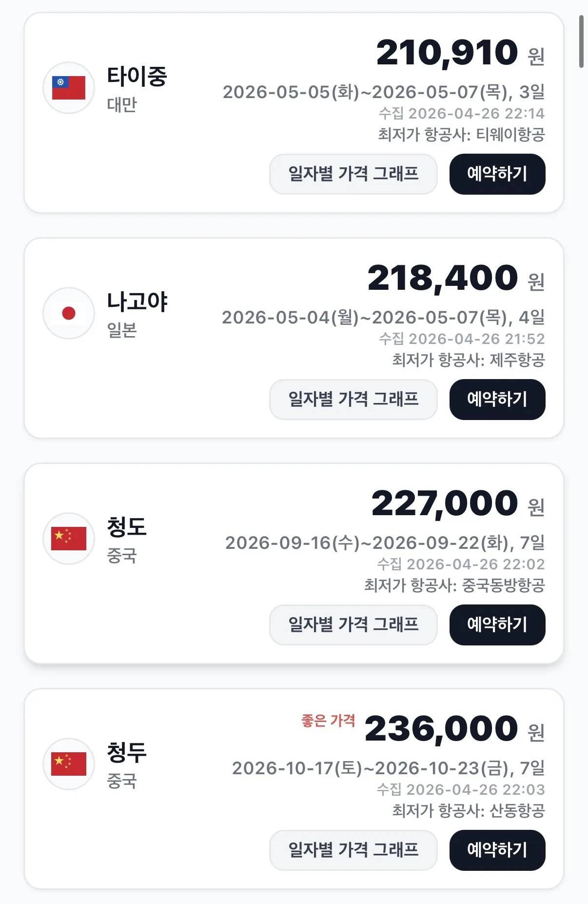Book the 청두 flight with 예약하기
This screenshot has width=588, height=904.
click(x=497, y=850)
